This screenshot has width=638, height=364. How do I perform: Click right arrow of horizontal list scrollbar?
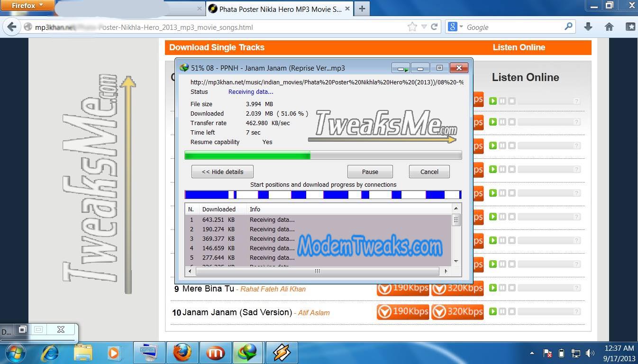446,271
